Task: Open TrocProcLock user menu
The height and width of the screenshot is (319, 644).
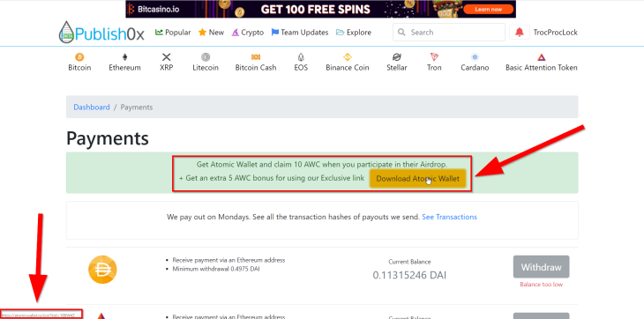Action: [555, 32]
